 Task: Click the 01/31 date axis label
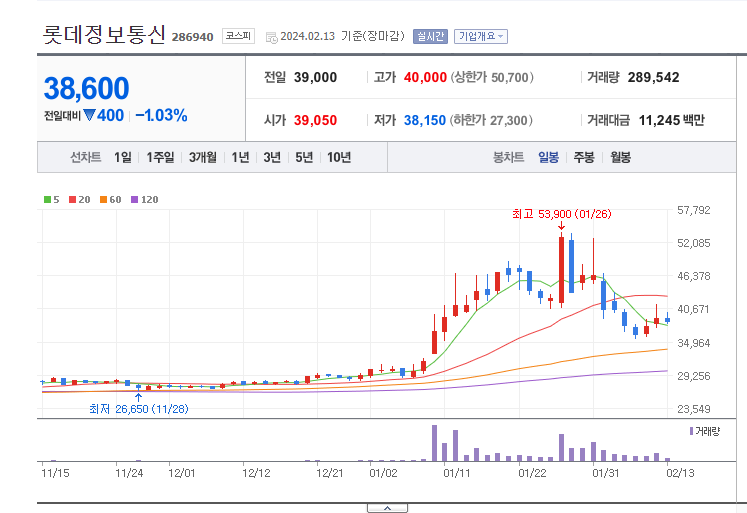pyautogui.click(x=606, y=473)
